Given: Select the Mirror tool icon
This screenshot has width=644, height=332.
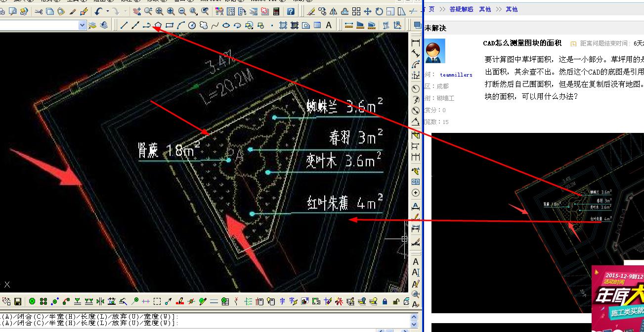Looking at the screenshot, I should [x=333, y=11].
